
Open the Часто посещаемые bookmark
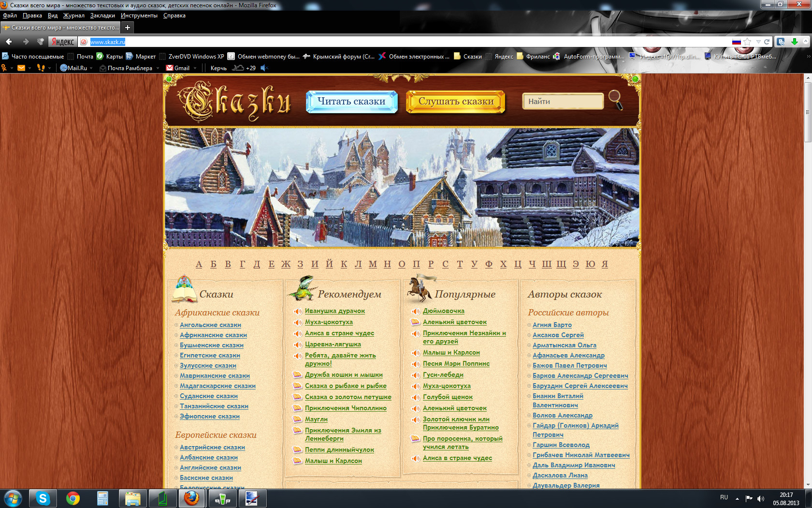33,57
